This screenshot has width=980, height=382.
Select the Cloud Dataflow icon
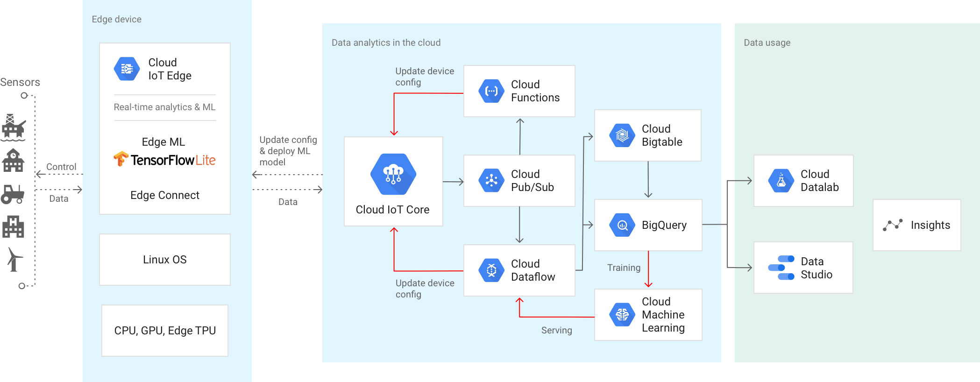pos(491,270)
